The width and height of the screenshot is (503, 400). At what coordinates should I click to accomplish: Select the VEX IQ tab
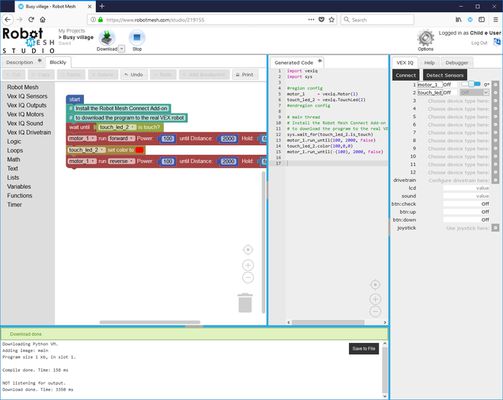coord(405,63)
